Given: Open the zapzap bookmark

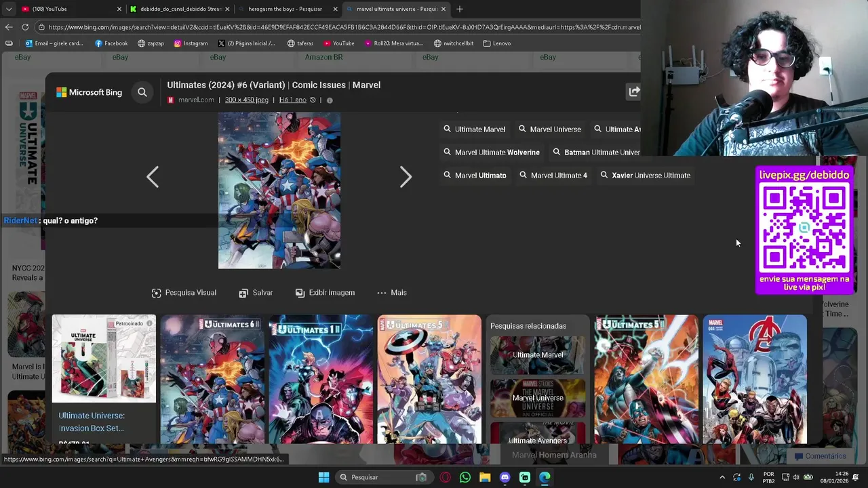Looking at the screenshot, I should coord(151,43).
